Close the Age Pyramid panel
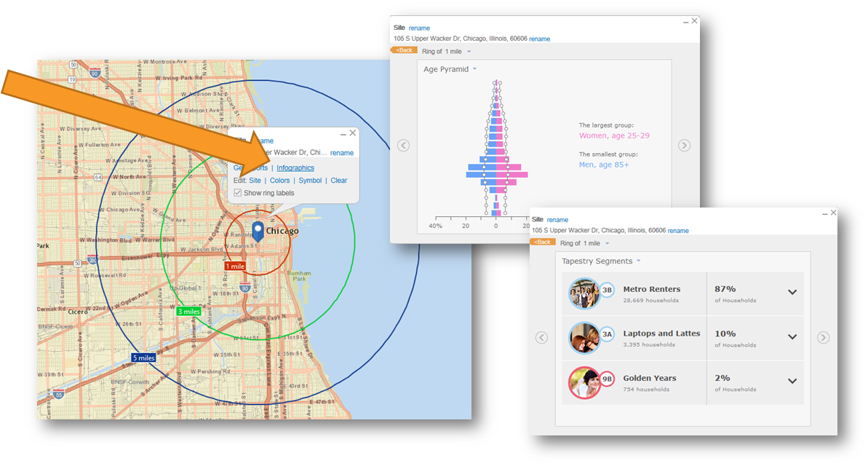868x466 pixels. (695, 21)
